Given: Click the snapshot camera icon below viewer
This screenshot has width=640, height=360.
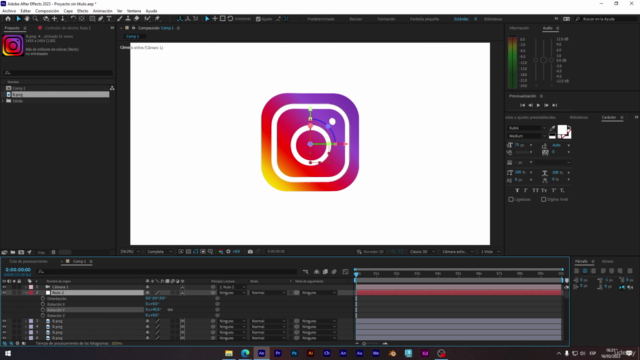Looking at the screenshot, I should (x=250, y=251).
